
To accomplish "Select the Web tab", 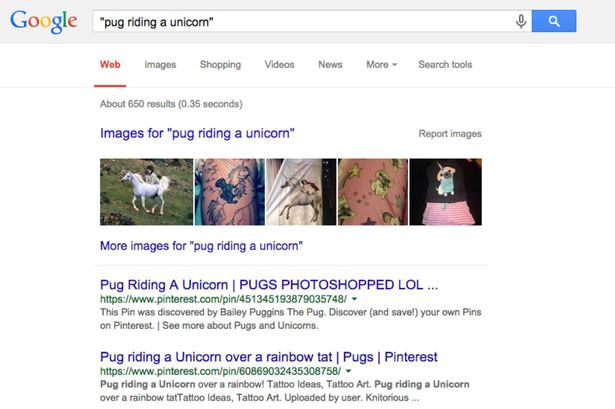I will (110, 65).
